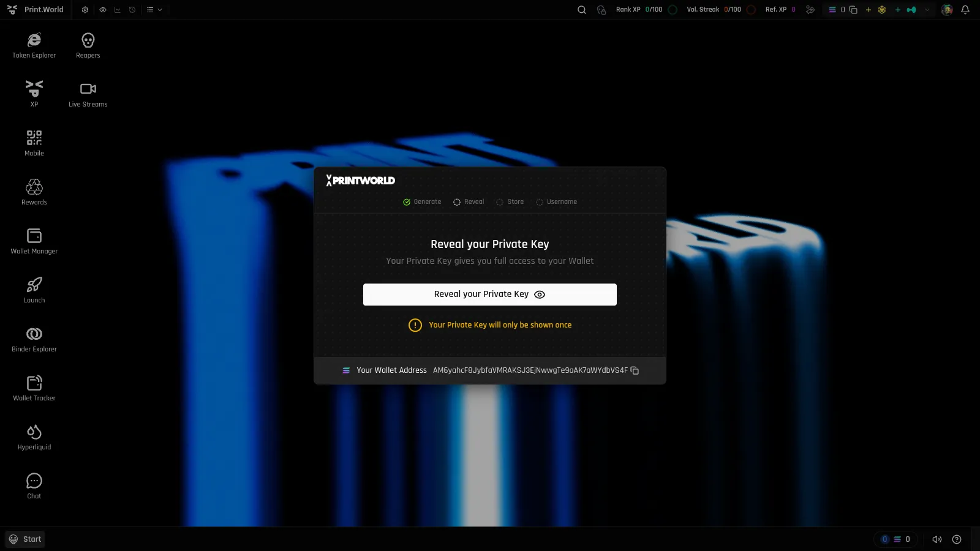Toggle the eye icon in the top bar

[x=103, y=10]
